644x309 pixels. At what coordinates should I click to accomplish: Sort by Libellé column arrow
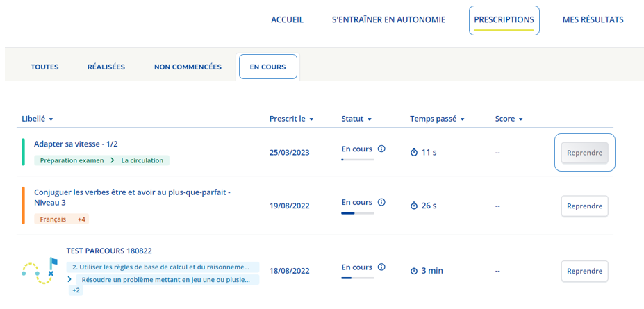[51, 119]
